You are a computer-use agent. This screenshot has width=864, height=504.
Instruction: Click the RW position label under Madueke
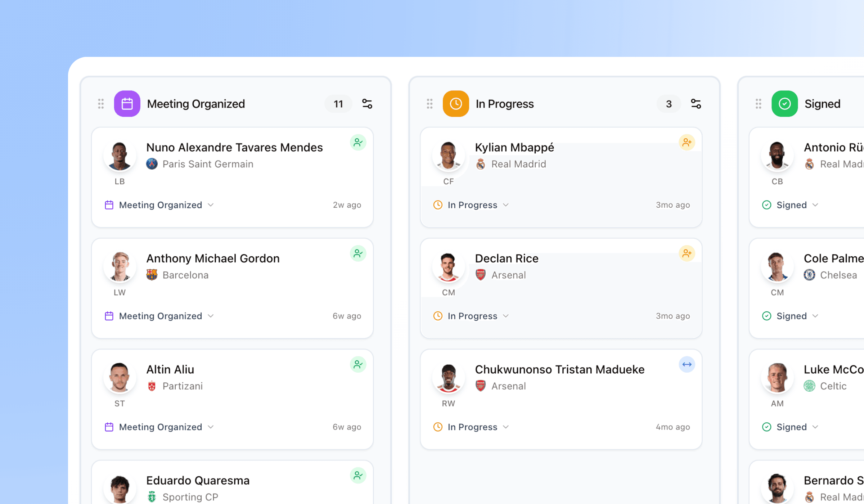point(448,404)
